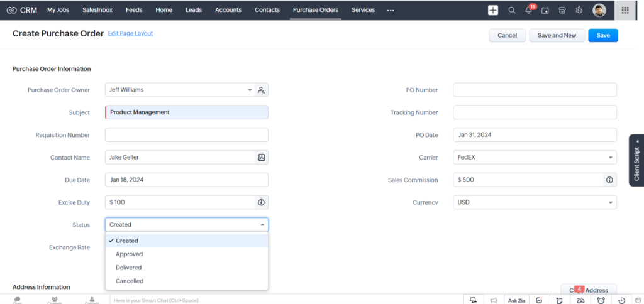The width and height of the screenshot is (644, 304).
Task: Click Save and New button
Action: pyautogui.click(x=557, y=35)
